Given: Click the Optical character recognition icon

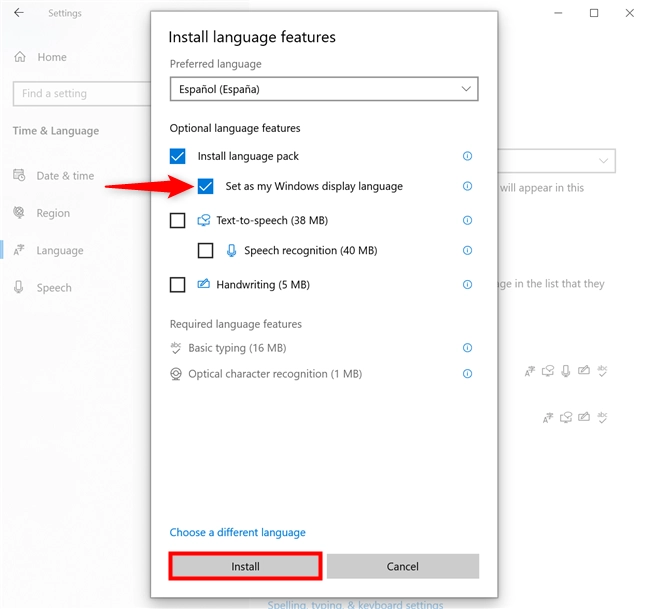Looking at the screenshot, I should [176, 374].
